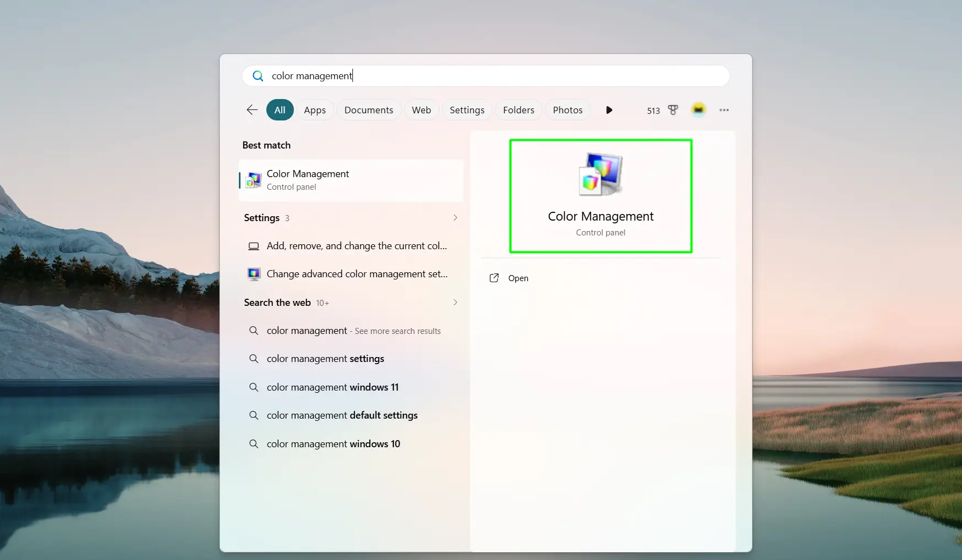Click the Color Management icon in Best match
962x560 pixels.
tap(254, 180)
